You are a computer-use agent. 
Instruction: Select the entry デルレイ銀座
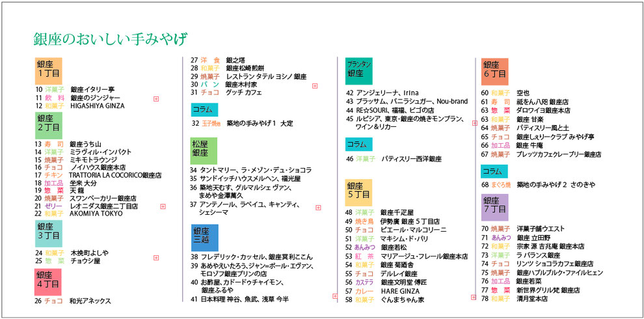[399, 273]
